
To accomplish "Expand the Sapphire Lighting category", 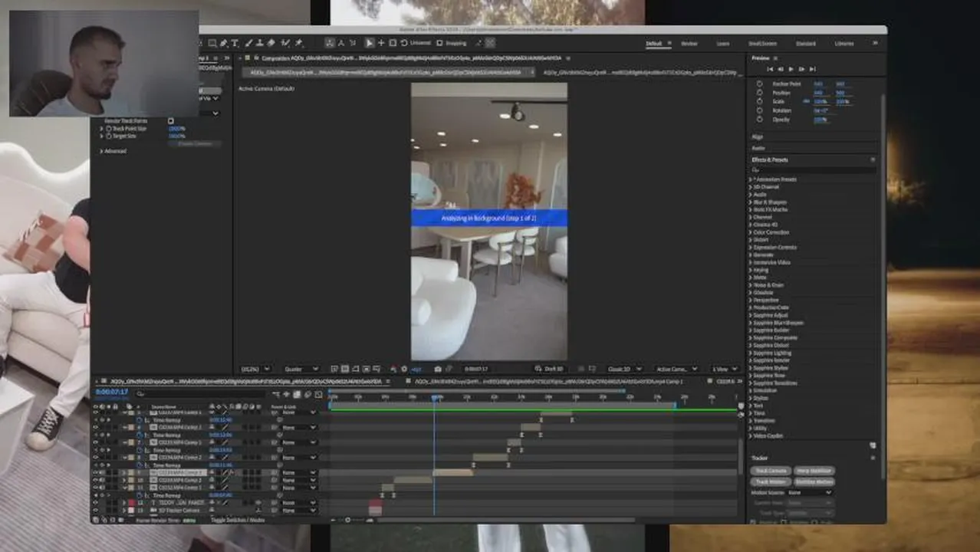I will click(x=751, y=353).
